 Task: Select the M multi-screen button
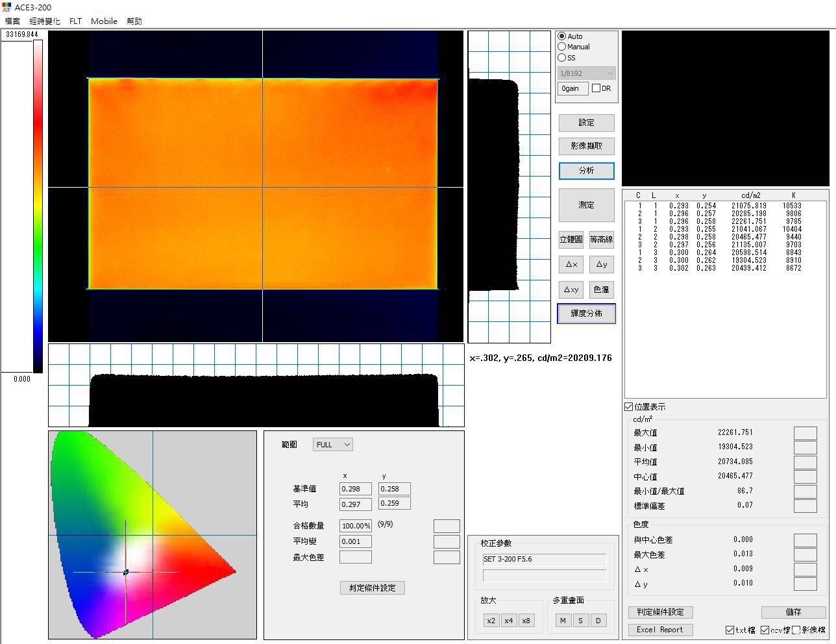point(563,621)
